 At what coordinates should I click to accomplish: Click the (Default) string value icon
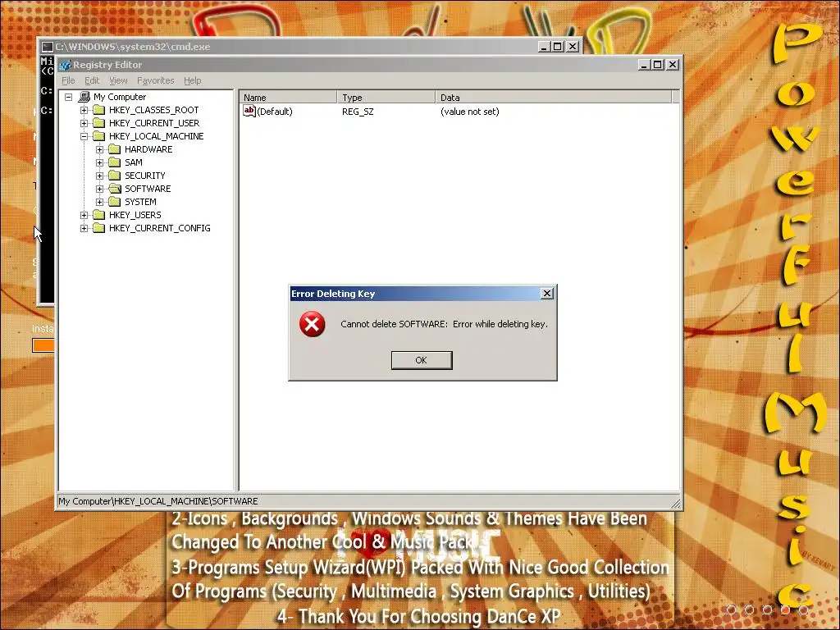click(249, 111)
